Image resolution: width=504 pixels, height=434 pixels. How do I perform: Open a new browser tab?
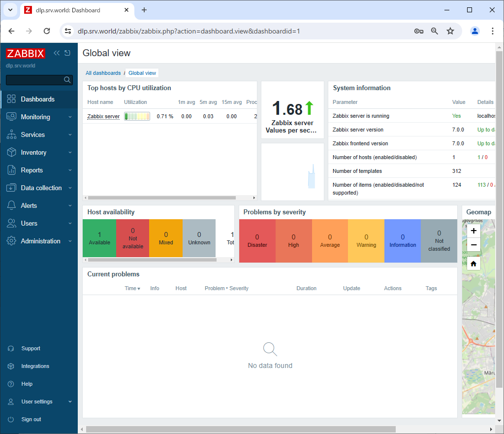[144, 10]
